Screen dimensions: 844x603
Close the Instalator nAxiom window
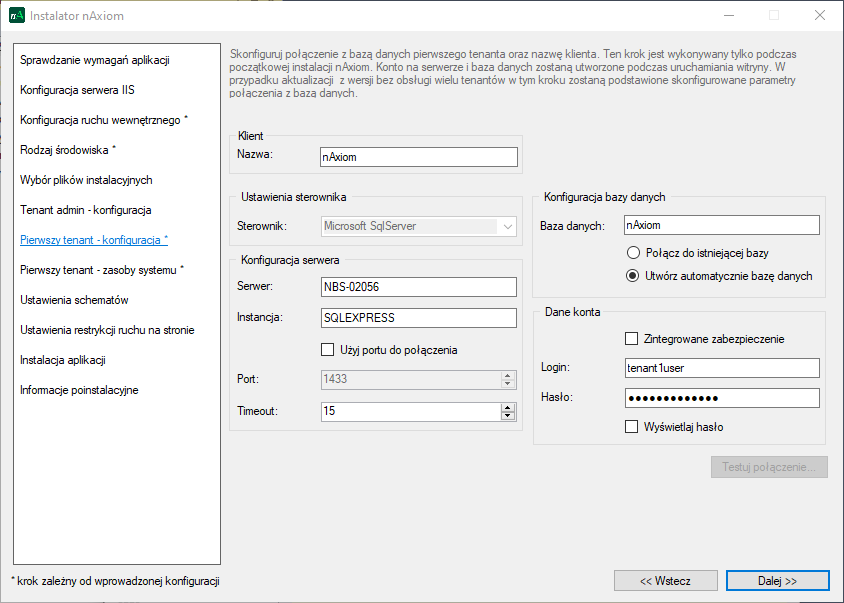819,16
